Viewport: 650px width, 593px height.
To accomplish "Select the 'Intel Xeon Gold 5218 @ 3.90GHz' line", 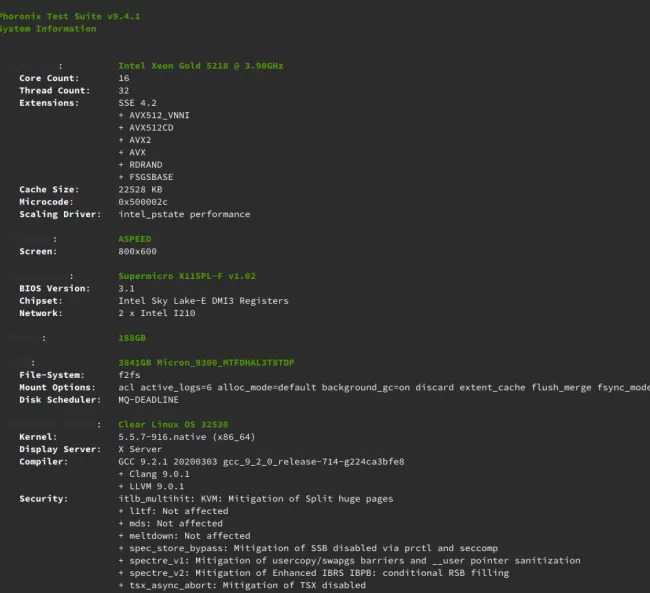I will click(201, 66).
